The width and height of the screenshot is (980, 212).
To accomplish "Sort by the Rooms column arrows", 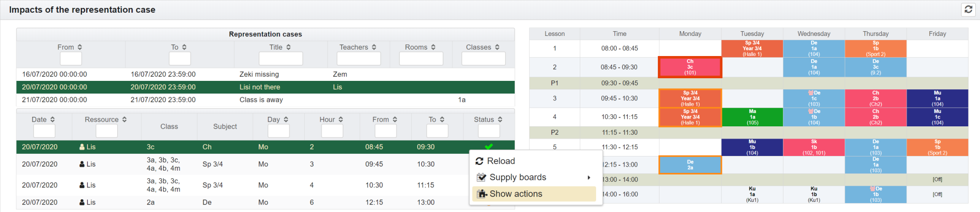I will (x=434, y=48).
